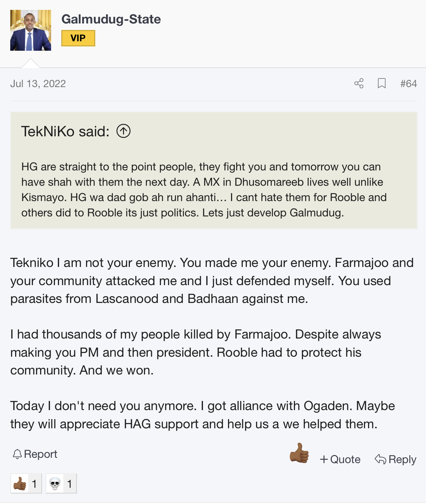Open post number #64 permalink
This screenshot has height=504, width=426.
[409, 84]
